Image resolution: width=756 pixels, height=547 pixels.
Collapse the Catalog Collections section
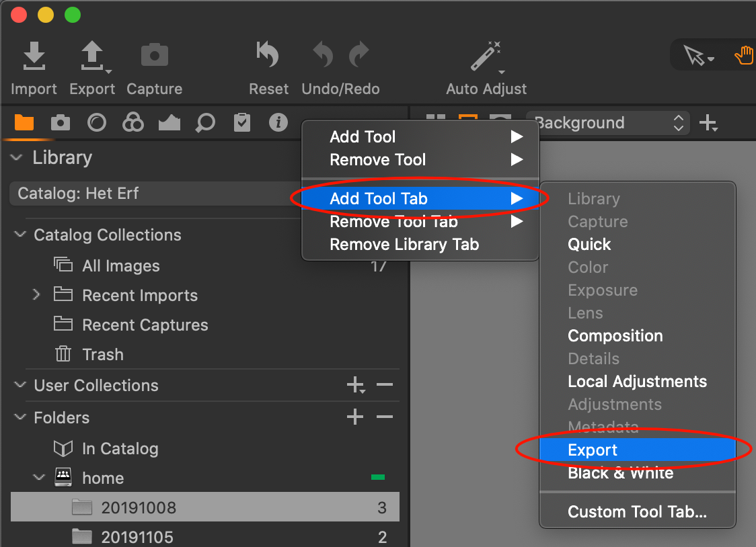pos(20,235)
